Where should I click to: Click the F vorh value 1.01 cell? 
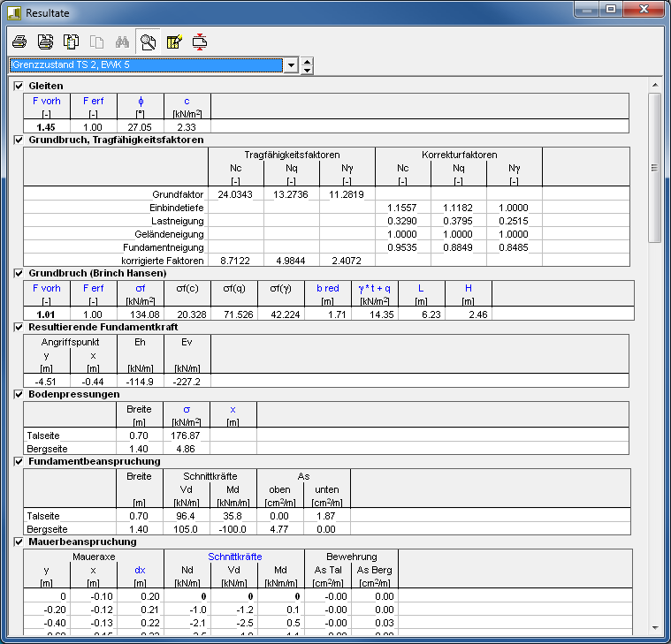click(47, 314)
